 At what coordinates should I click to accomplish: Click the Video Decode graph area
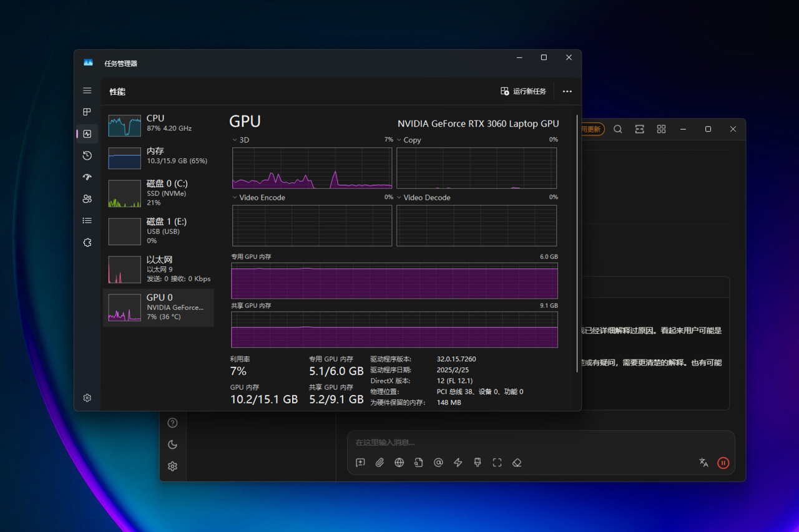(477, 226)
